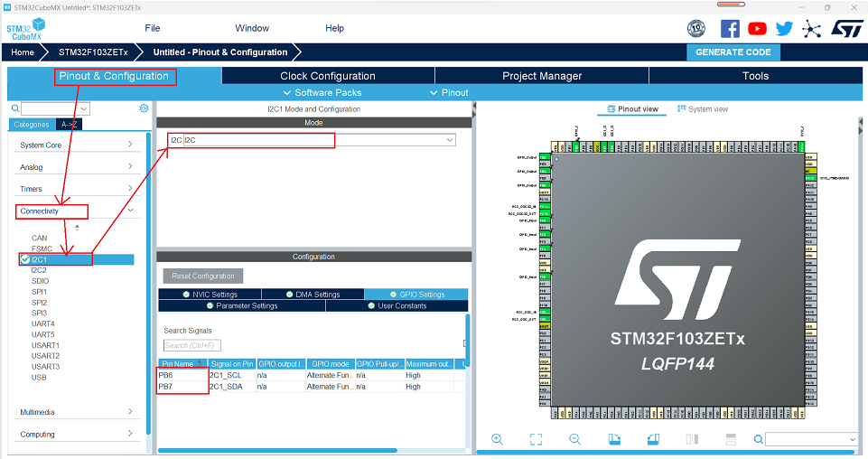Click the STM32F103ZETx breadcrumb
The image size is (868, 459).
(93, 52)
